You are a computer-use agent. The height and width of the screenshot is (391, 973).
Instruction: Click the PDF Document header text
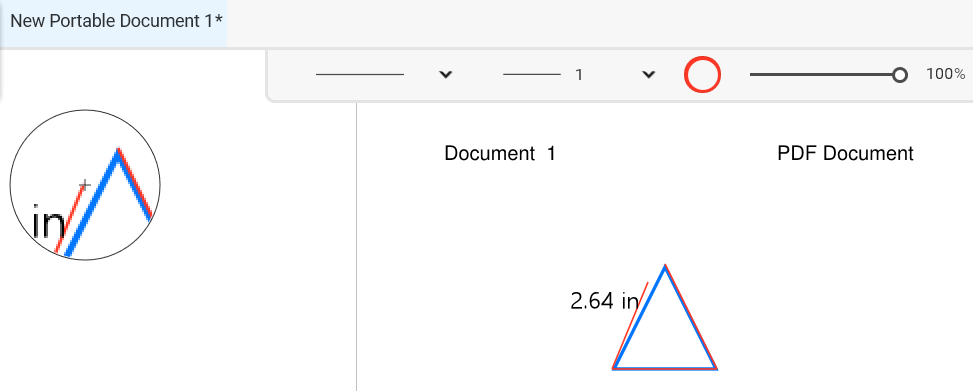click(x=845, y=153)
